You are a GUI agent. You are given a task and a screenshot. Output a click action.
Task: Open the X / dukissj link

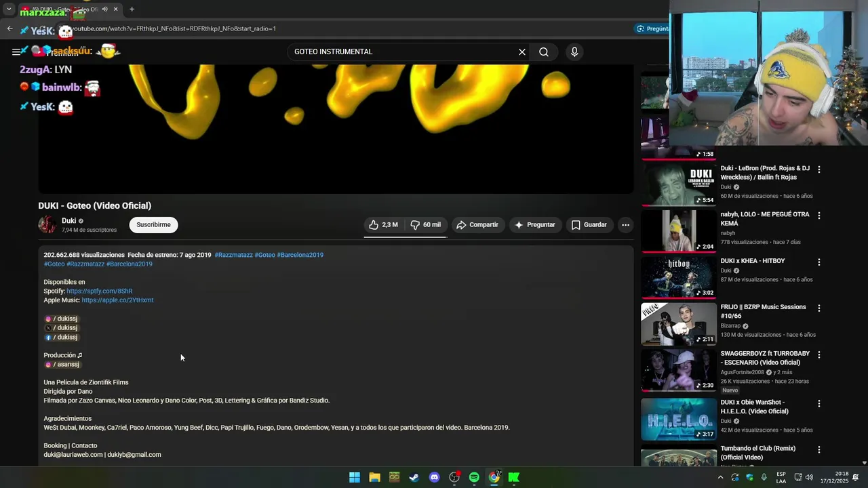tap(61, 328)
